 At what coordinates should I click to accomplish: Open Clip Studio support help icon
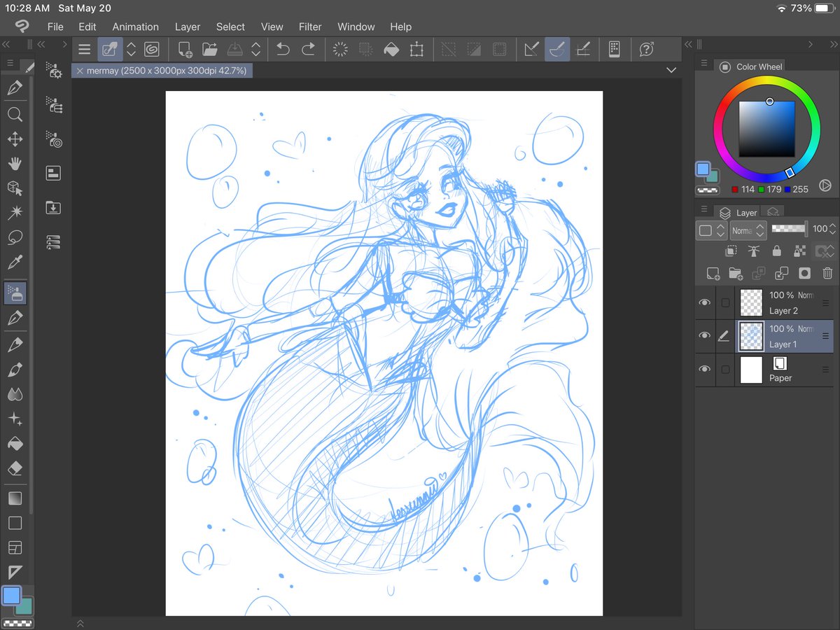[x=646, y=49]
